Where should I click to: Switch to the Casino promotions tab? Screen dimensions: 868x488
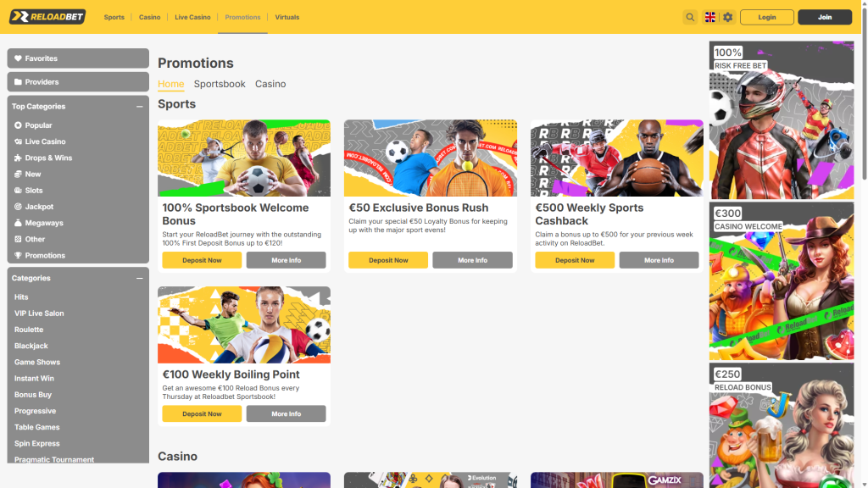[270, 84]
